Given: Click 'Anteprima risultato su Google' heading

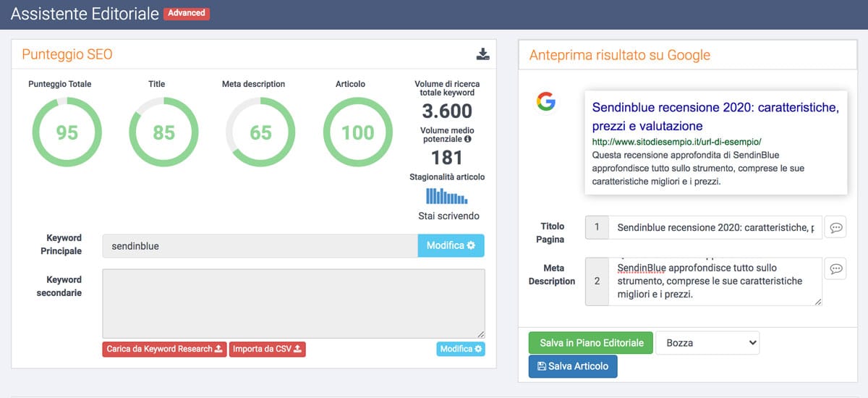Looking at the screenshot, I should (x=620, y=55).
